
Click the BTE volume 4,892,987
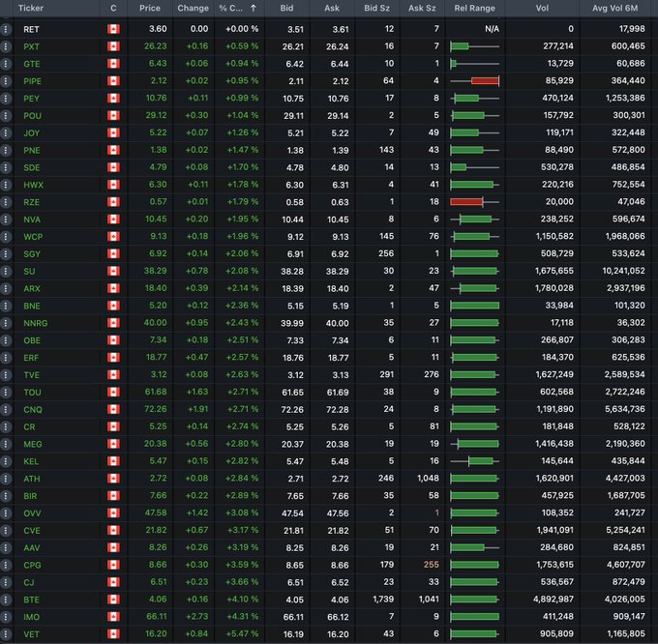point(553,600)
